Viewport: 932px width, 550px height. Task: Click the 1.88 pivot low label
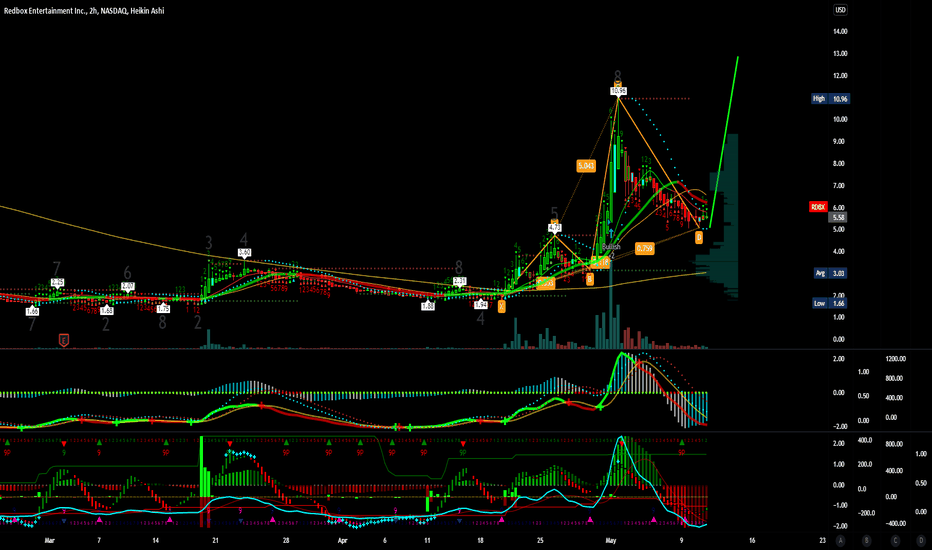(428, 306)
